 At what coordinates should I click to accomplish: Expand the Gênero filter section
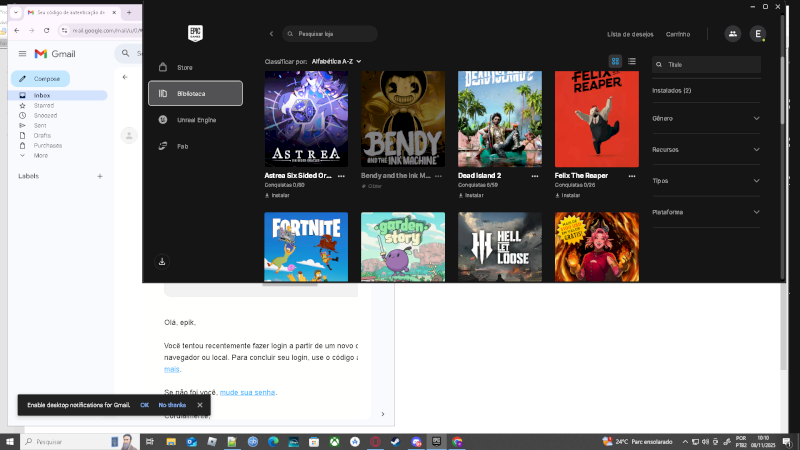pos(706,118)
